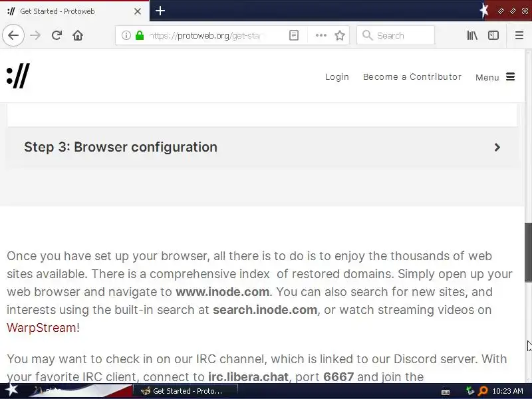
Task: Show site information via the info icon
Action: [126, 35]
